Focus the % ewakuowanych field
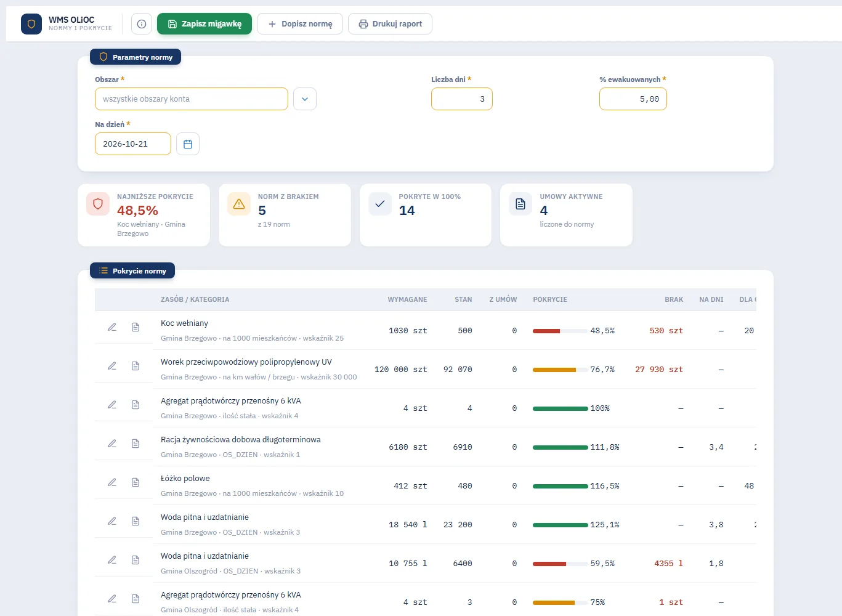Viewport: 842px width, 616px height. [x=633, y=99]
